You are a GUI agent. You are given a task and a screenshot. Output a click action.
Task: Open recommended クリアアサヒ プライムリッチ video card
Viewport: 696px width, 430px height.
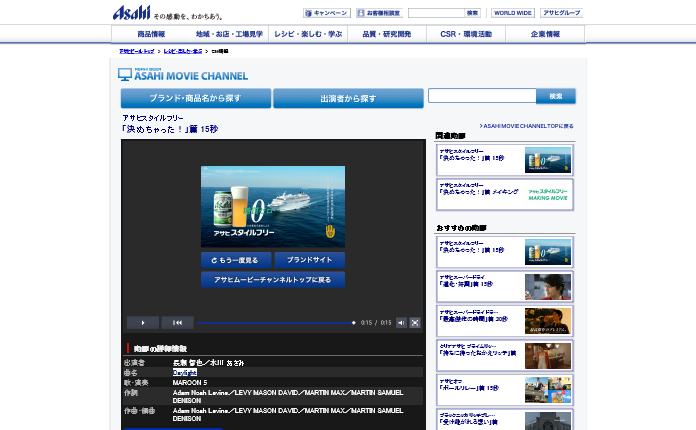click(x=505, y=356)
